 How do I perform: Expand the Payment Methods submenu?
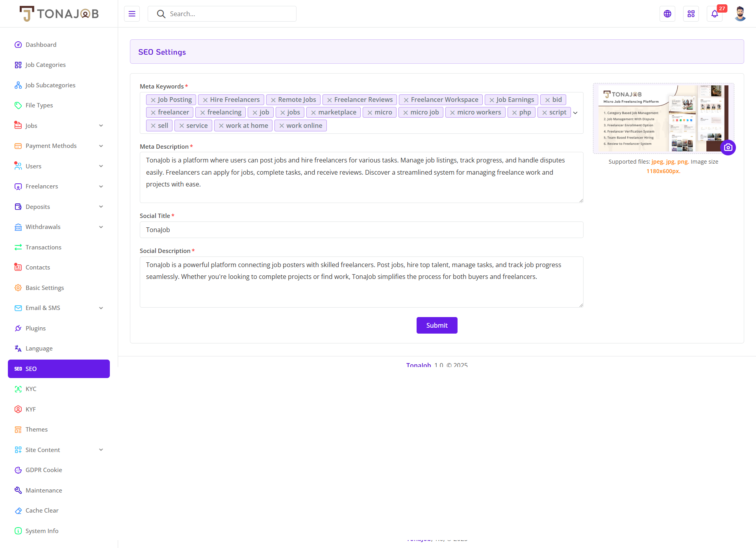[101, 146]
